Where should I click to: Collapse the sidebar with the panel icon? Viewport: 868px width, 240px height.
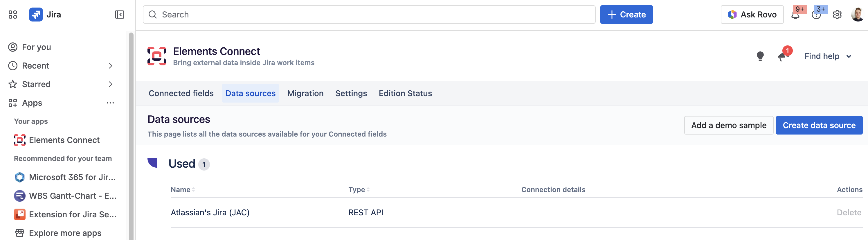(x=119, y=15)
